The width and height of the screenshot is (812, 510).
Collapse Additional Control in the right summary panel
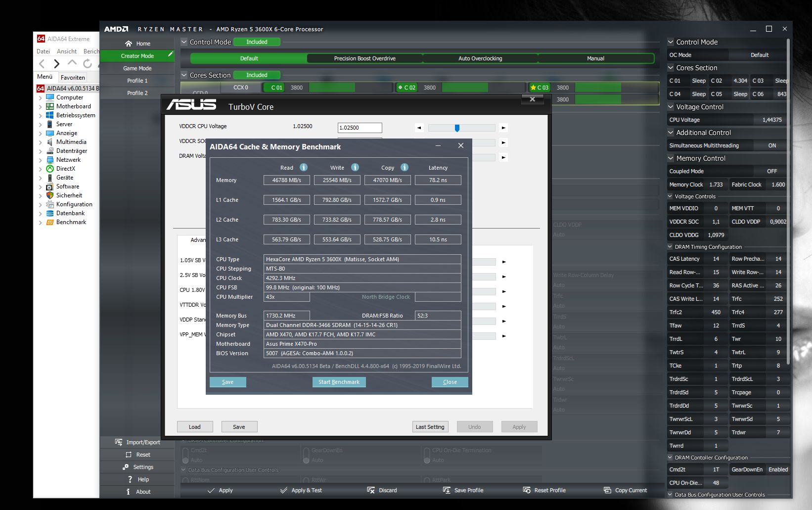pyautogui.click(x=671, y=133)
